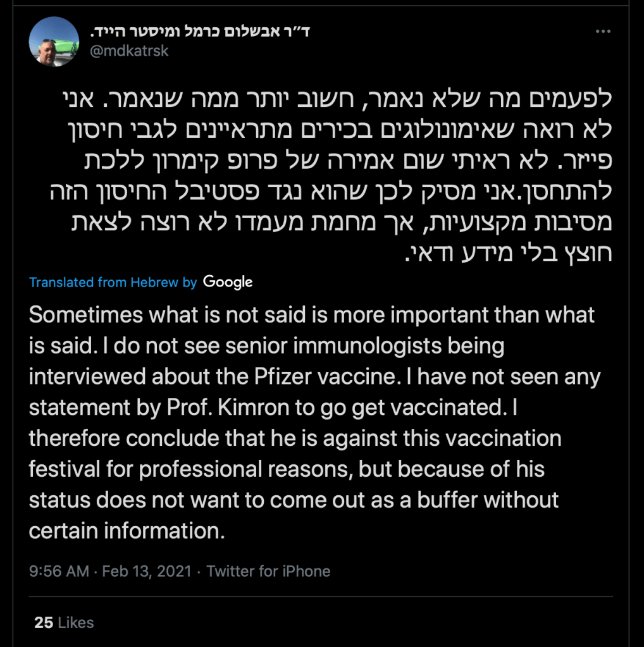Screen dimensions: 644x647
Task: Open the "Twitter for iPhone" source link
Action: [x=268, y=571]
